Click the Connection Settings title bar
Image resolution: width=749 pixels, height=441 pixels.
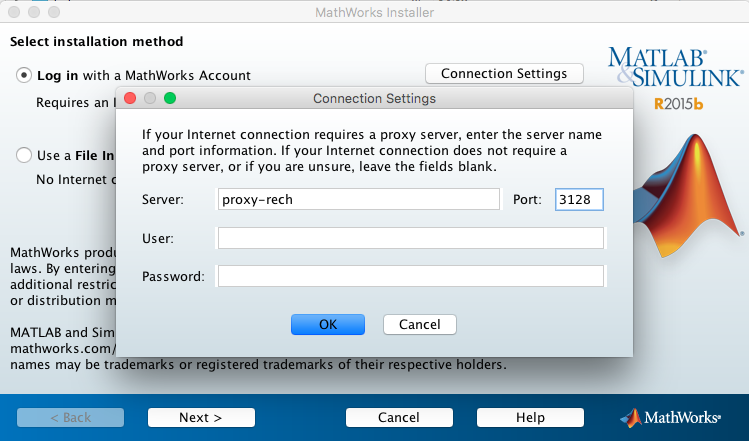click(x=374, y=99)
